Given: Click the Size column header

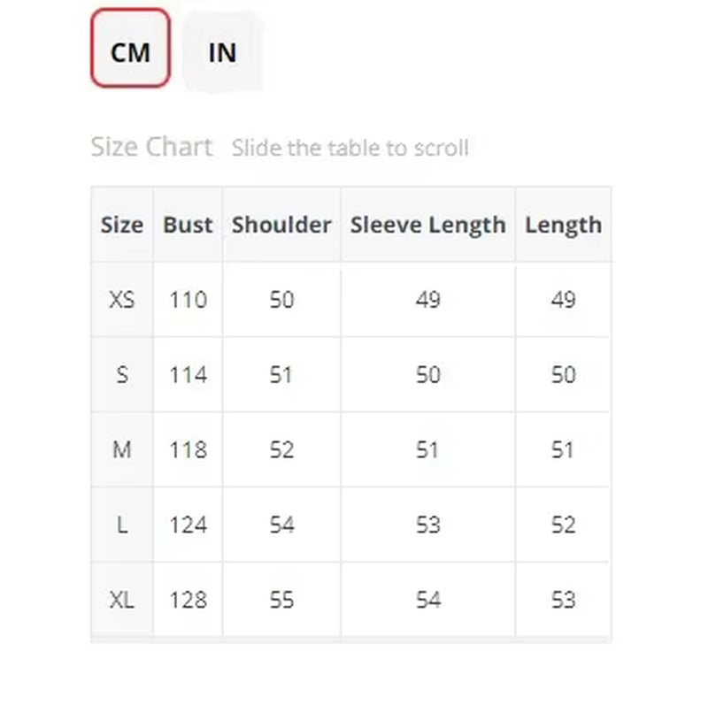Looking at the screenshot, I should point(122,225).
